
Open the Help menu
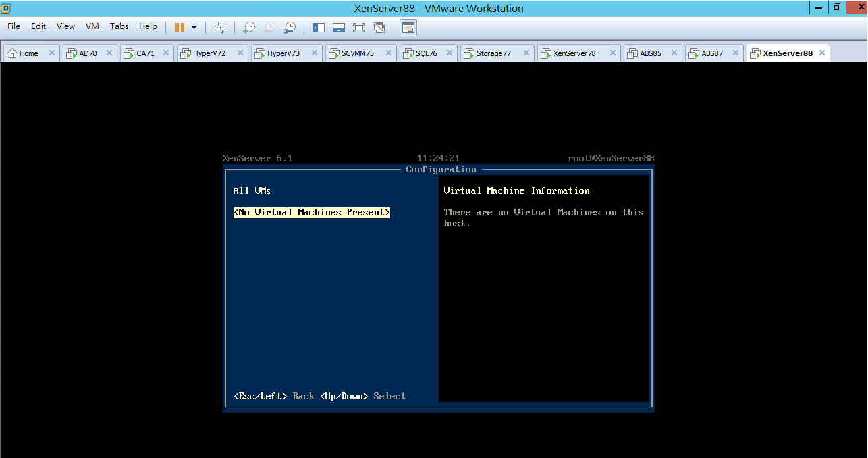148,26
